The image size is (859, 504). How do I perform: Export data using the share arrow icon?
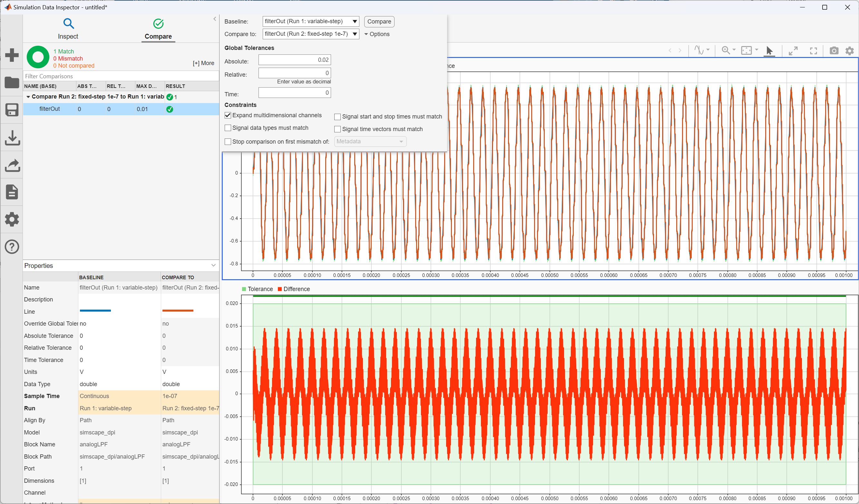(x=12, y=165)
